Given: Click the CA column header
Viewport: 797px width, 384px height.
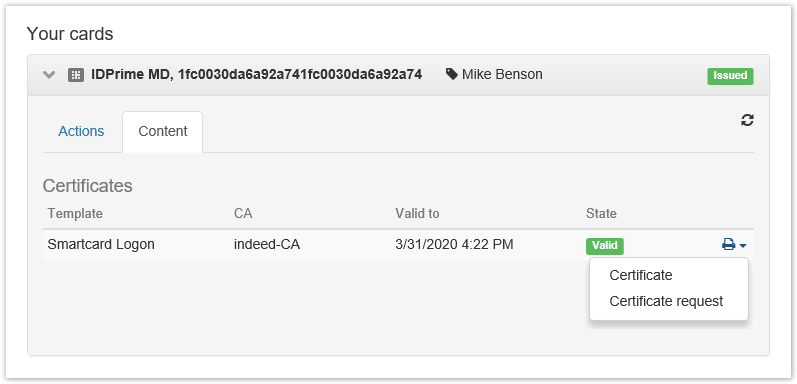Looking at the screenshot, I should (243, 214).
